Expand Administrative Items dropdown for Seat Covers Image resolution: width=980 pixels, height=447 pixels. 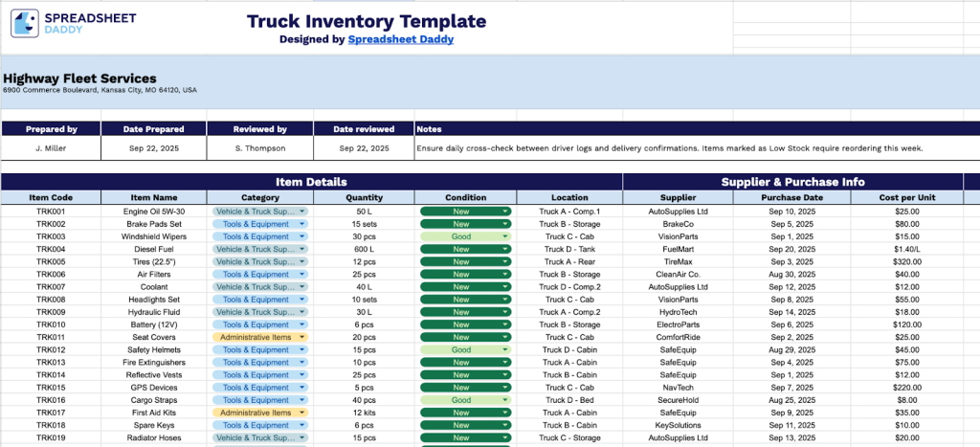click(x=260, y=337)
